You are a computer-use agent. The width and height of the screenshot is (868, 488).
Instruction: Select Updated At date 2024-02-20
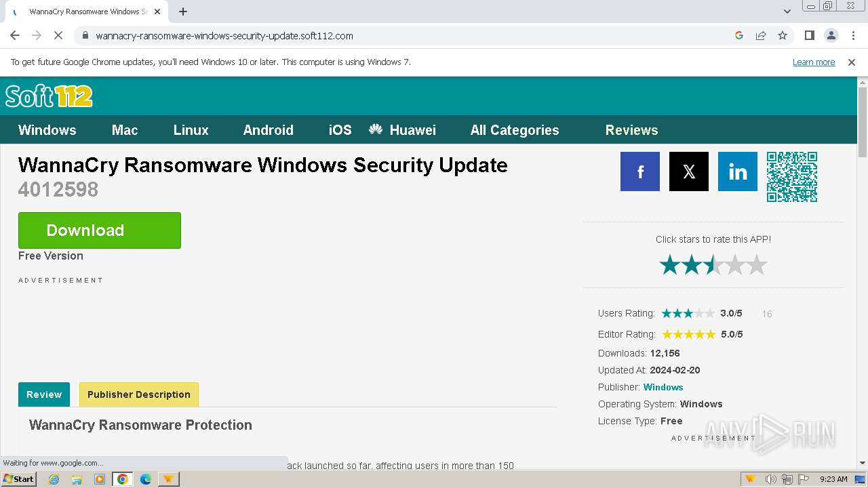click(x=675, y=370)
